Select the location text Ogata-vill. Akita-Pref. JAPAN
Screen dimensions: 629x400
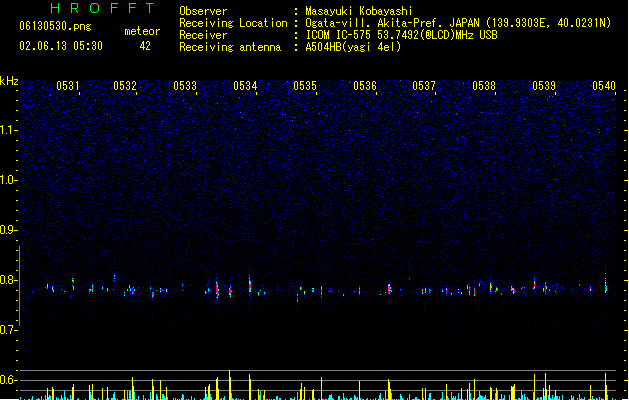392,23
